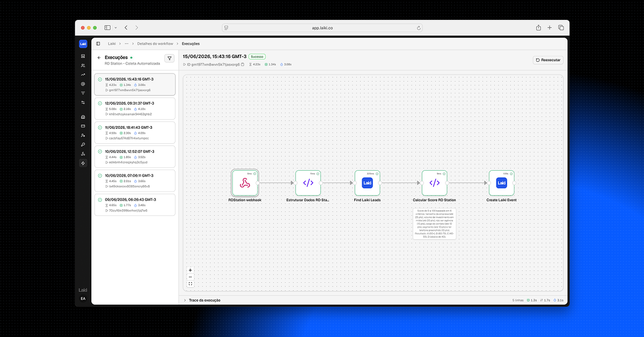The image size is (644, 337).
Task: Open the building icon in the sidebar
Action: 83,117
